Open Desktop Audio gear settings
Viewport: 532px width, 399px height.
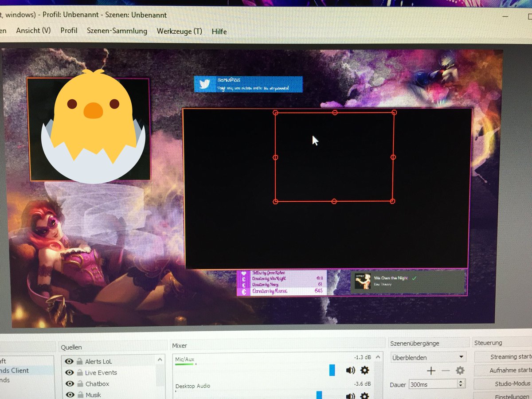tap(364, 395)
